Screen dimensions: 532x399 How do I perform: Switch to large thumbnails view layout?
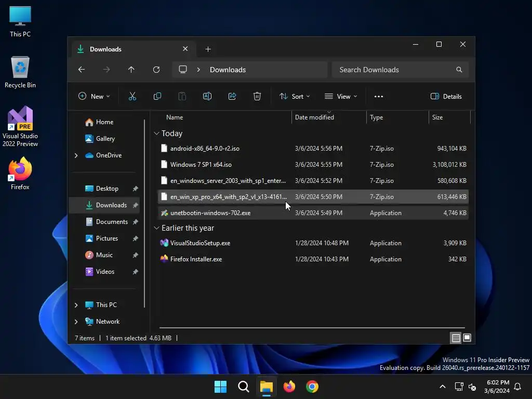click(x=467, y=338)
